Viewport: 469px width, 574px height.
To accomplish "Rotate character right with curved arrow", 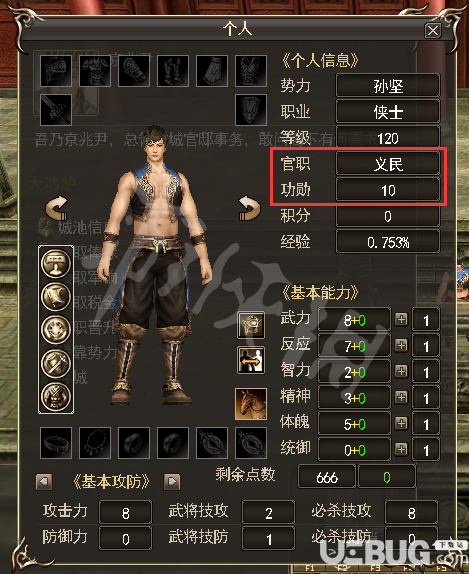I will tap(249, 208).
